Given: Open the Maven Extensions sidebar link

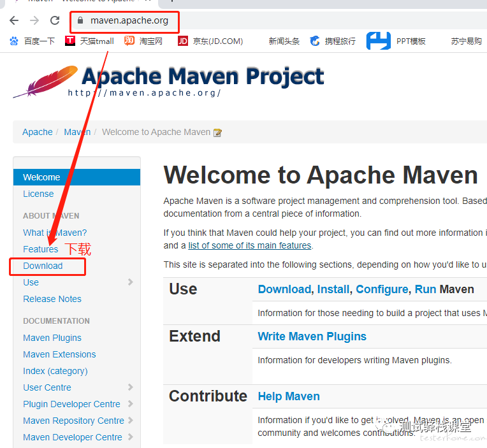Looking at the screenshot, I should coord(59,354).
